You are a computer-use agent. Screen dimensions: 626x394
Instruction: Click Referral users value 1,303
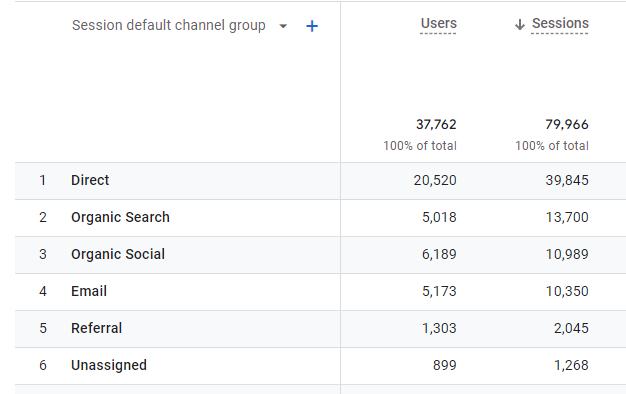pos(439,329)
